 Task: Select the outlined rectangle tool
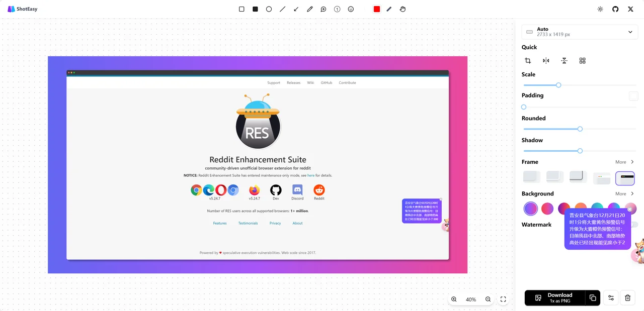tap(242, 9)
